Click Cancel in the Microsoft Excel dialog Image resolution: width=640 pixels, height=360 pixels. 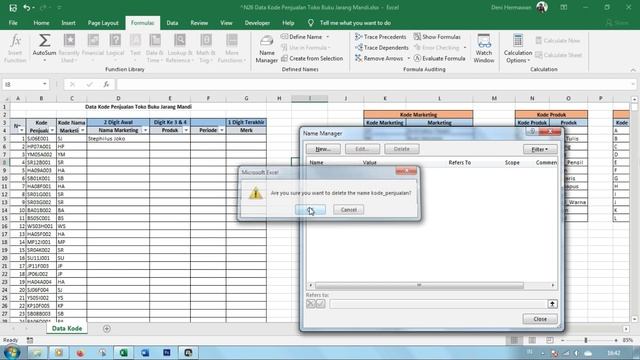[349, 210]
